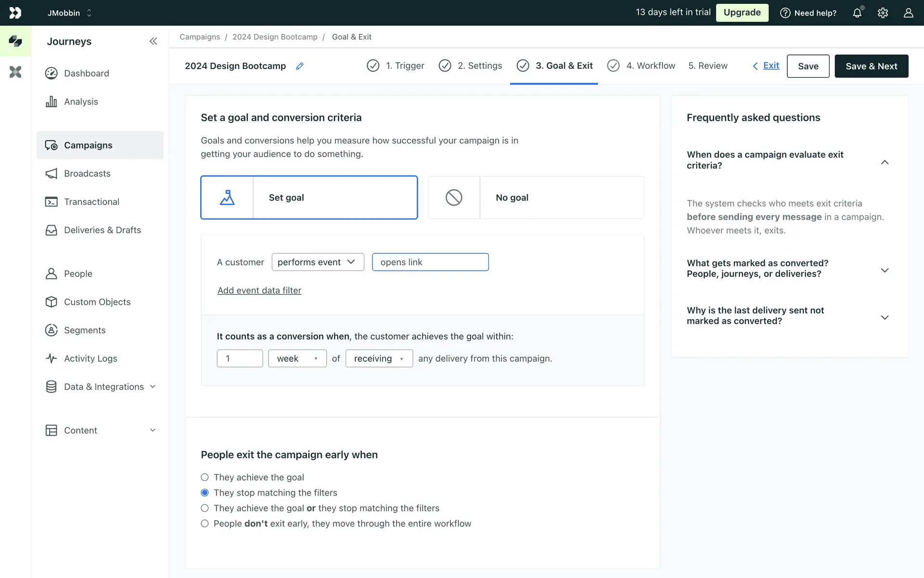Image resolution: width=924 pixels, height=578 pixels.
Task: Click the No goal prohibited icon
Action: [454, 197]
